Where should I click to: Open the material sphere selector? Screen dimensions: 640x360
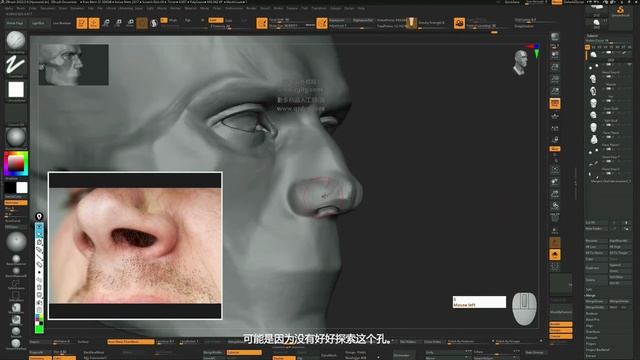16,138
